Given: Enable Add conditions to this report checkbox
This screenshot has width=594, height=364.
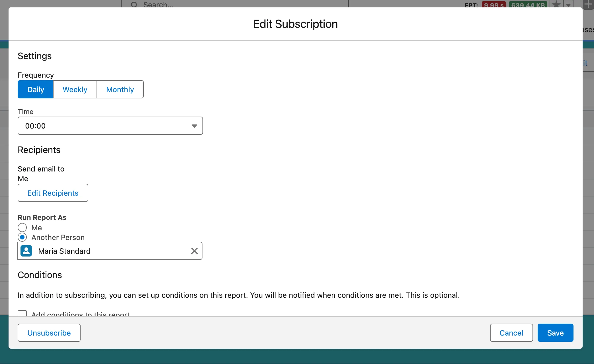Looking at the screenshot, I should (22, 313).
